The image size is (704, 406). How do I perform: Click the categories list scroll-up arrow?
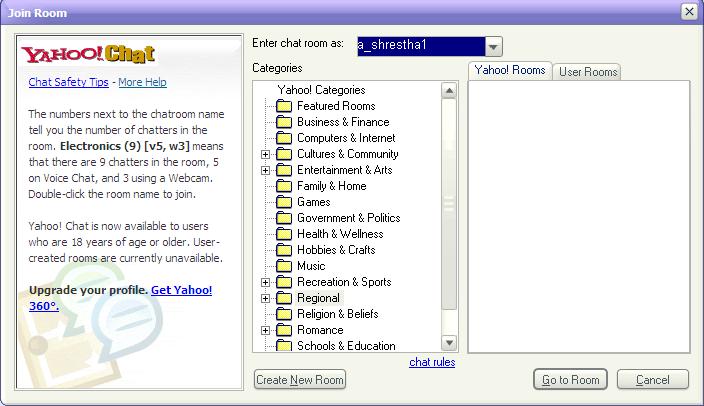(x=449, y=91)
